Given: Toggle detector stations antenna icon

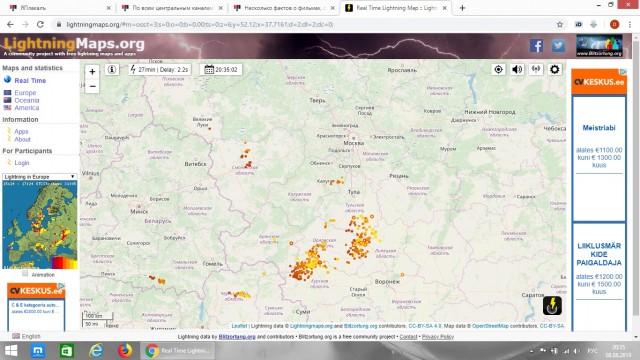Looking at the screenshot, I should [536, 69].
